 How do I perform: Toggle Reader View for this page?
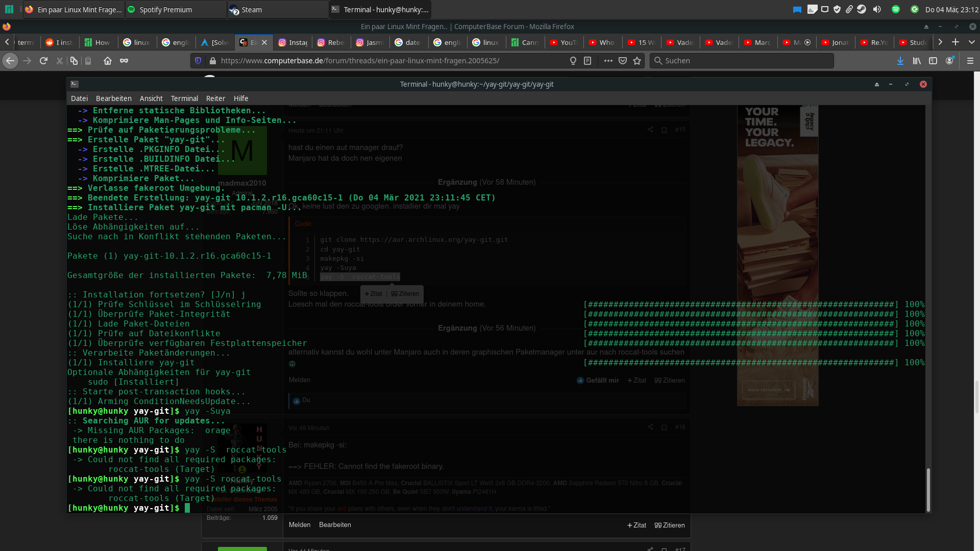(587, 61)
